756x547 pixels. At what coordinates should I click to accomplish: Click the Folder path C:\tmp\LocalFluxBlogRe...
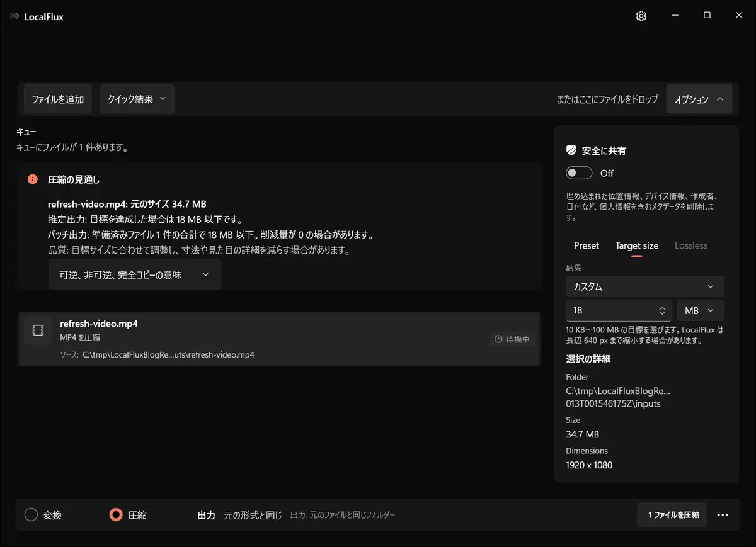618,397
